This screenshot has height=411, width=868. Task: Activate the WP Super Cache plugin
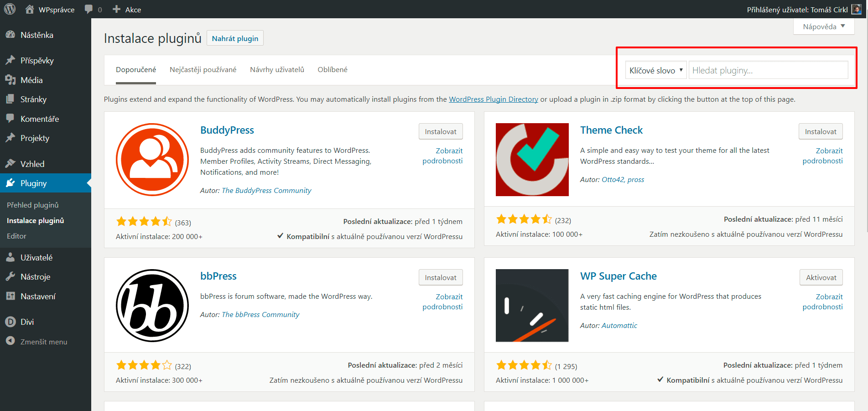[x=821, y=277]
